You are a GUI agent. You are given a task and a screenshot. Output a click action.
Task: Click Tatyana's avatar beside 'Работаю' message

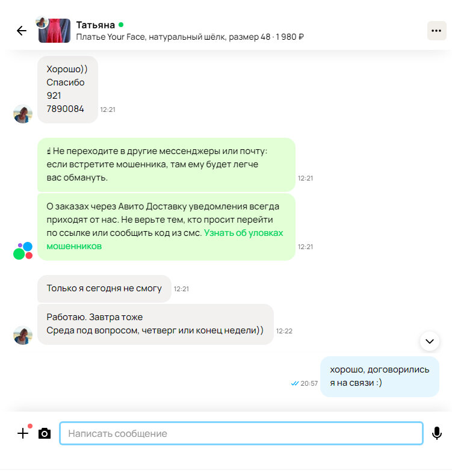23,335
